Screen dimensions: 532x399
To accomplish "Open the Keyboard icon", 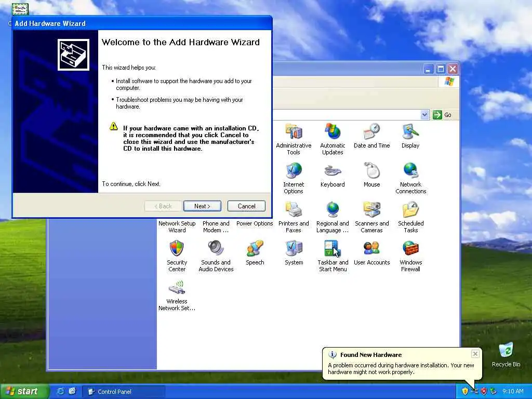I will pyautogui.click(x=332, y=170).
